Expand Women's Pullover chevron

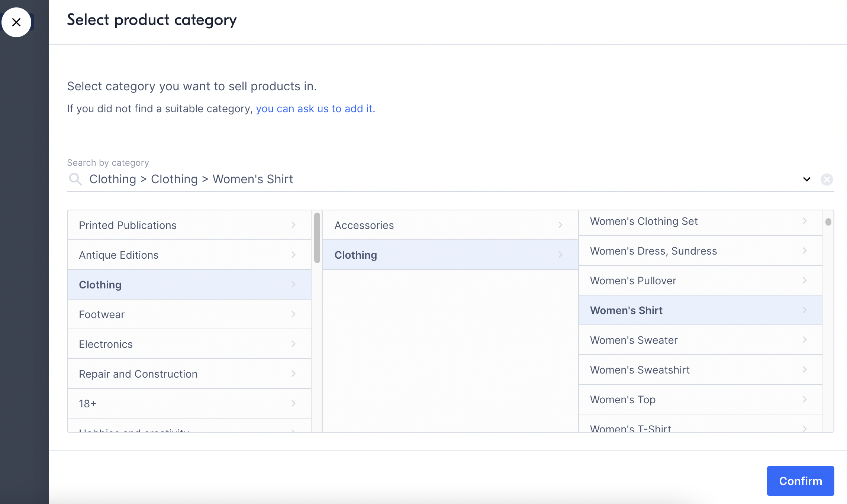(x=805, y=280)
